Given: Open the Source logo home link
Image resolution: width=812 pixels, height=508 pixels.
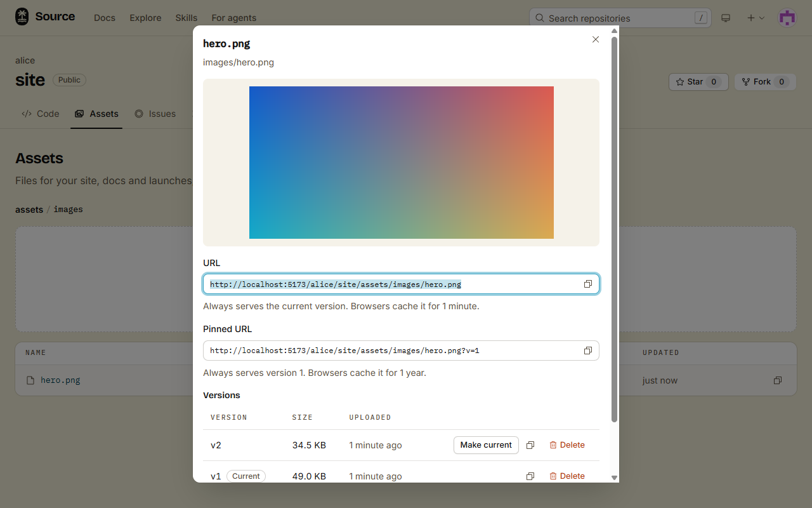Looking at the screenshot, I should (x=45, y=17).
